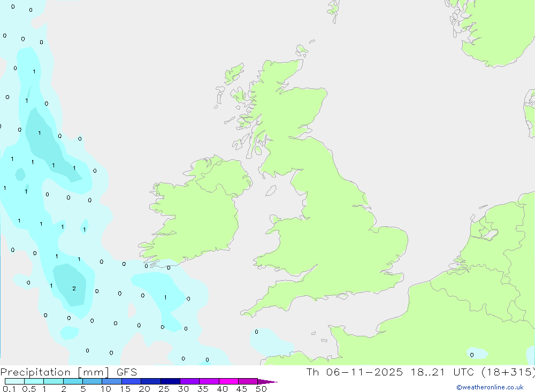This screenshot has width=535, height=392.
Task: Click the 'Precipitation [mm]' title text
Action: pos(55,372)
